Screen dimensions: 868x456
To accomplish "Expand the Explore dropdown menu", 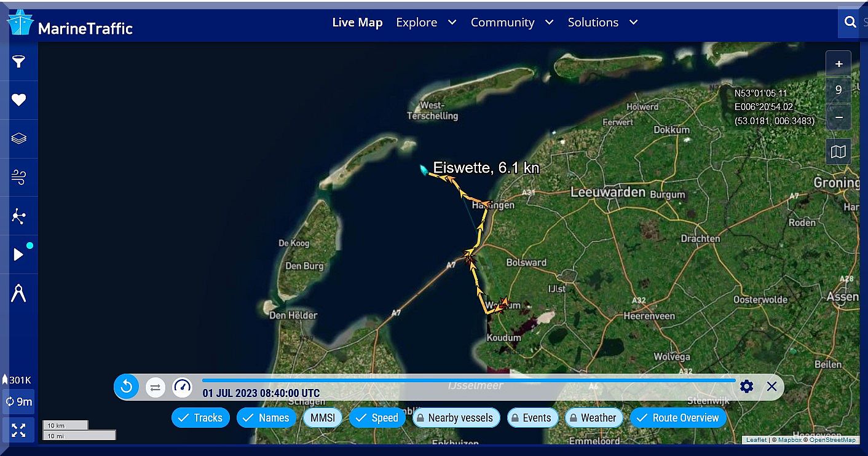I will click(x=425, y=23).
